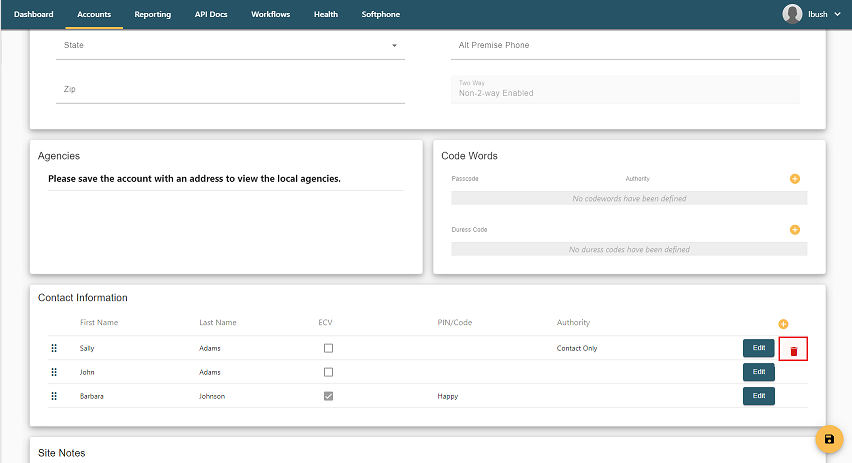Click the floating save disk icon
Viewport: 852px width, 463px height.
828,439
